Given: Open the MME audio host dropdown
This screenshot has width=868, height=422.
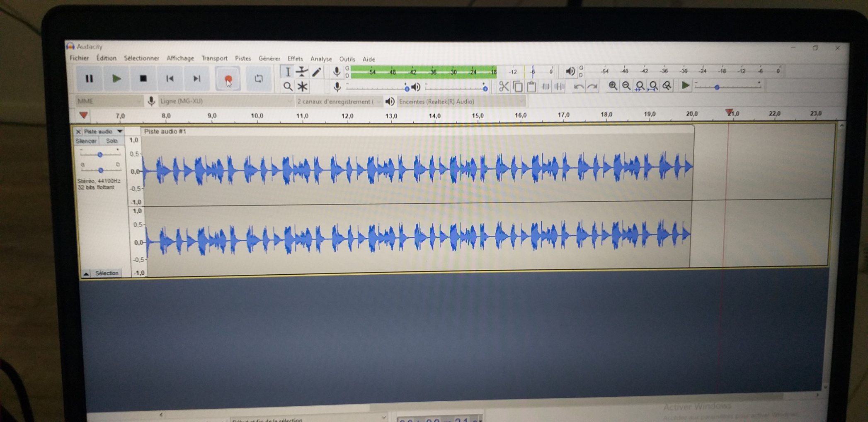Looking at the screenshot, I should (109, 101).
